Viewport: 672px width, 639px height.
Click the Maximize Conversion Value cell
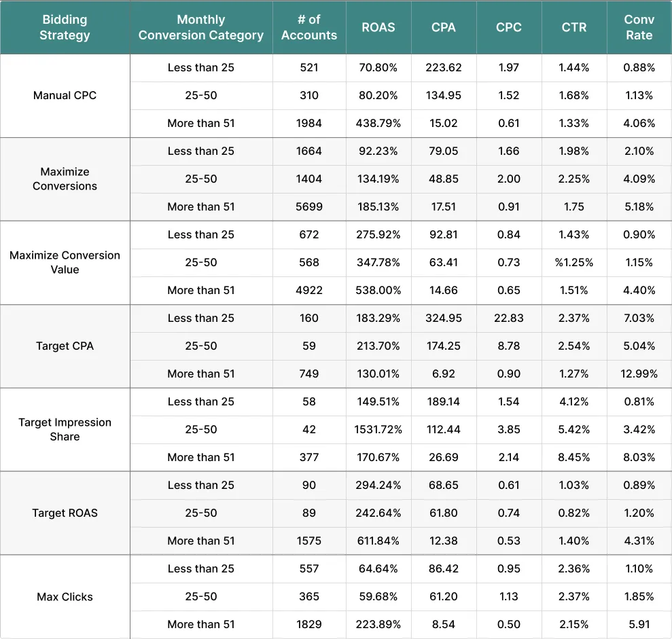(65, 263)
